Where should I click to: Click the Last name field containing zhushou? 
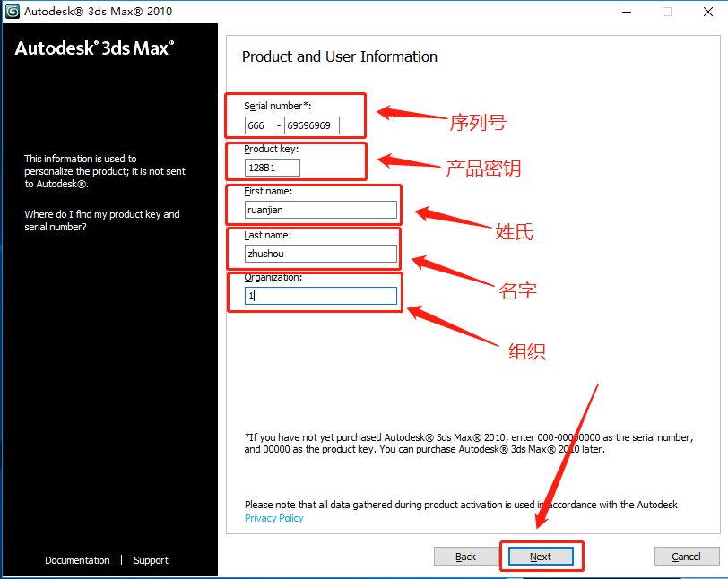point(320,254)
